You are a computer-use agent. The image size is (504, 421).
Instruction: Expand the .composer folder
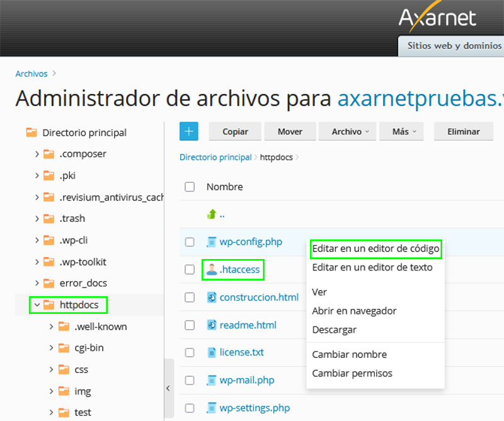tap(37, 154)
